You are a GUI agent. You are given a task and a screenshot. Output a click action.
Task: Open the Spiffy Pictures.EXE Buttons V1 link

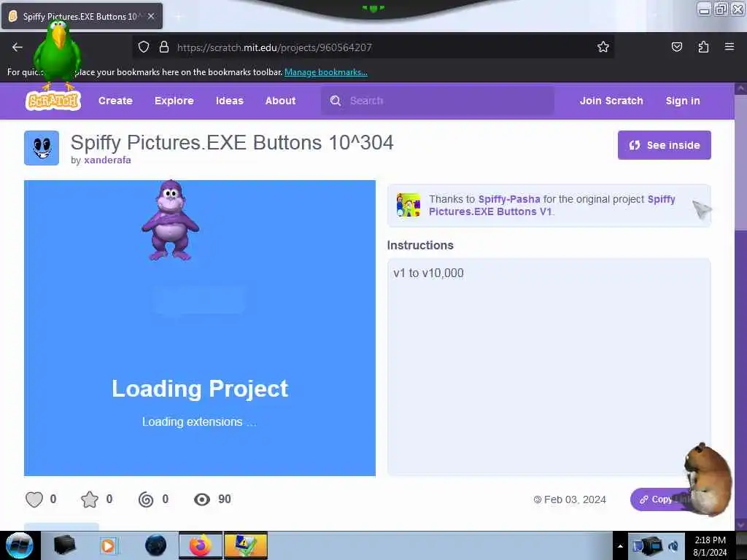(551, 205)
